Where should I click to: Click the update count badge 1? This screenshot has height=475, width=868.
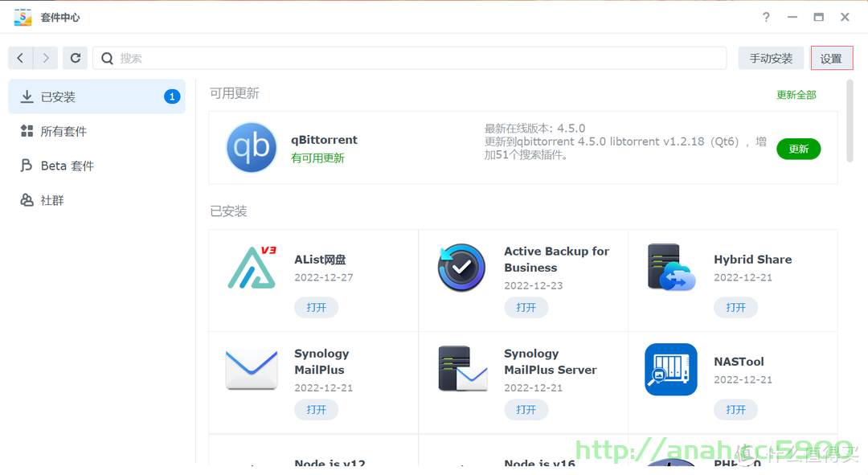[x=172, y=97]
